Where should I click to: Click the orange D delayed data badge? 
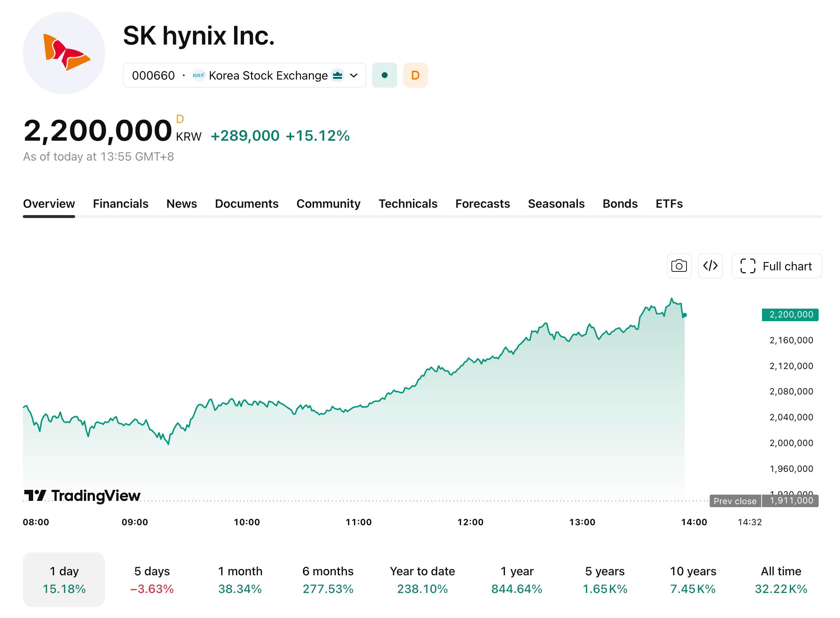point(415,75)
